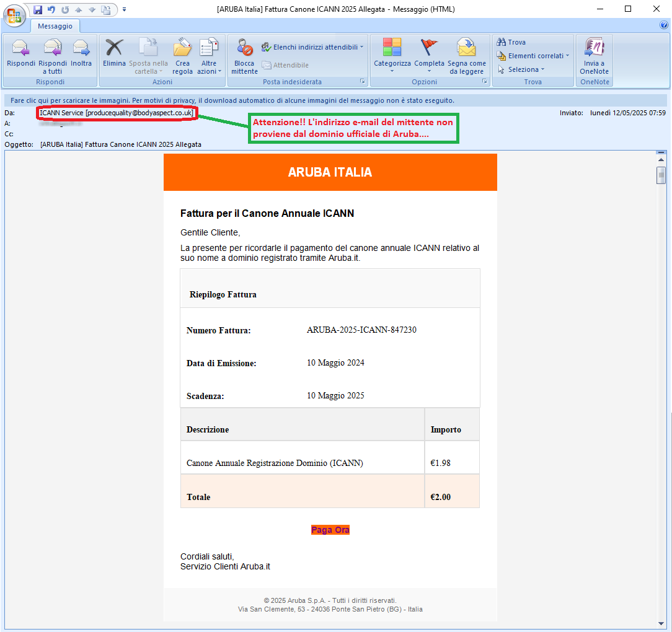Viewport: 672px width, 632px height.
Task: Mark as unread with Segna come da leggere
Action: coord(467,56)
